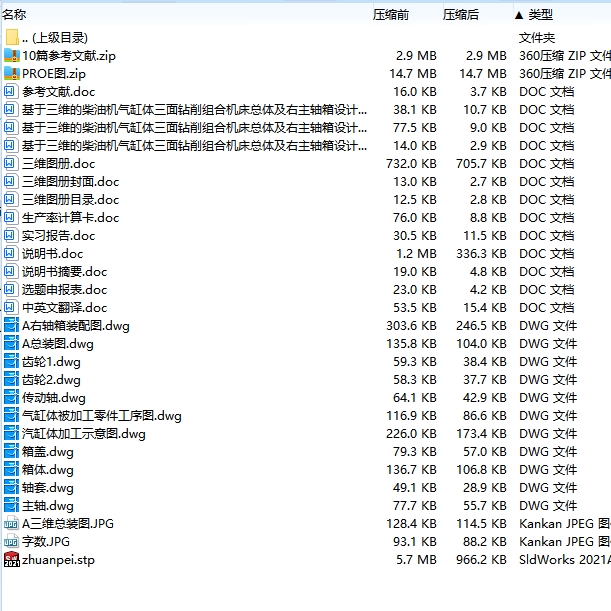Click the 齿轮1.dwg file icon
This screenshot has width=611, height=611.
(x=11, y=361)
